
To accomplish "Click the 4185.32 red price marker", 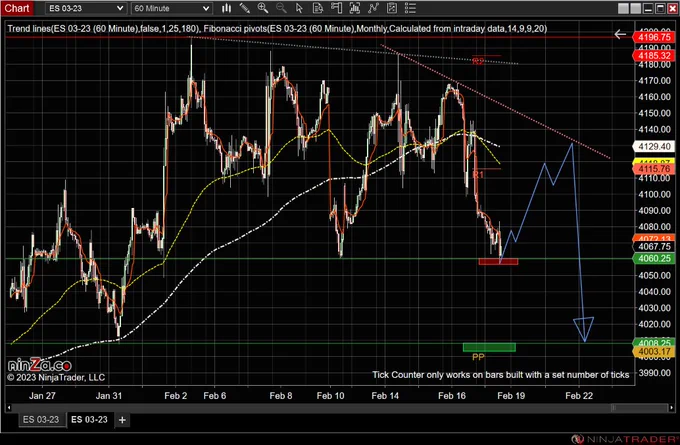I will coord(654,56).
